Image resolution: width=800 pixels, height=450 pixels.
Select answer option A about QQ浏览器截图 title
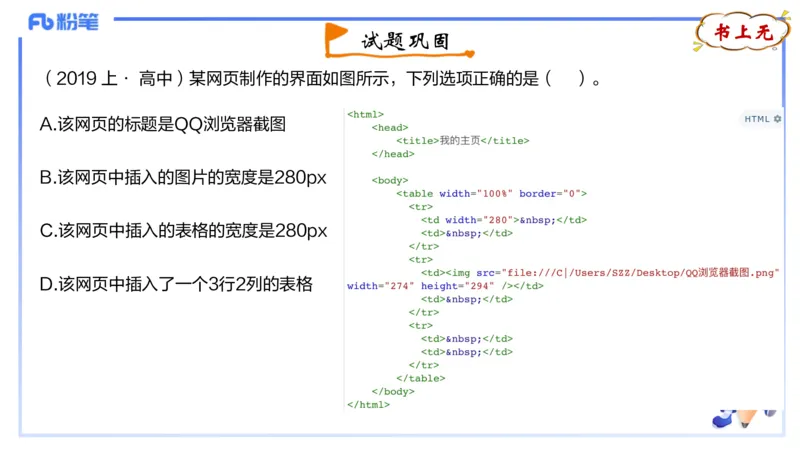click(x=163, y=124)
